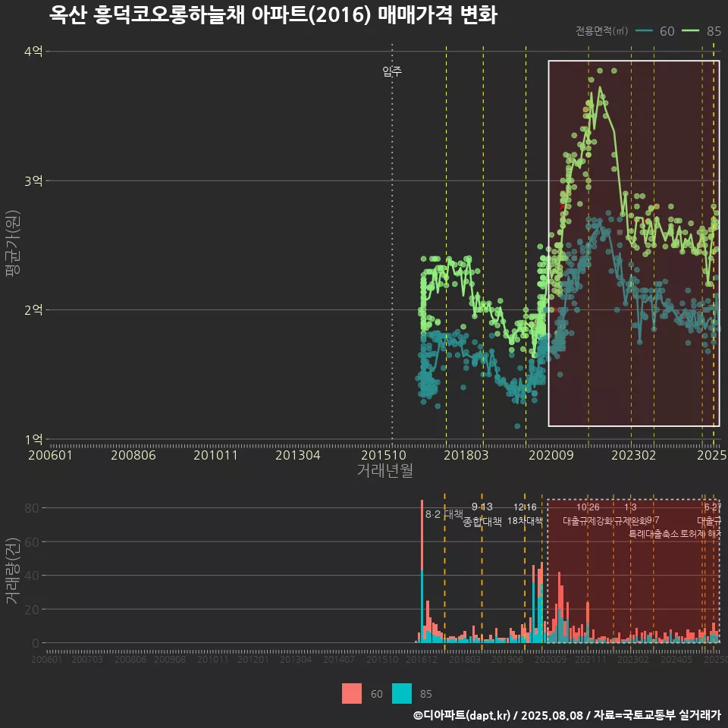Click the 1·3 규제완화 marker label
The width and height of the screenshot is (728, 728).
[x=630, y=514]
